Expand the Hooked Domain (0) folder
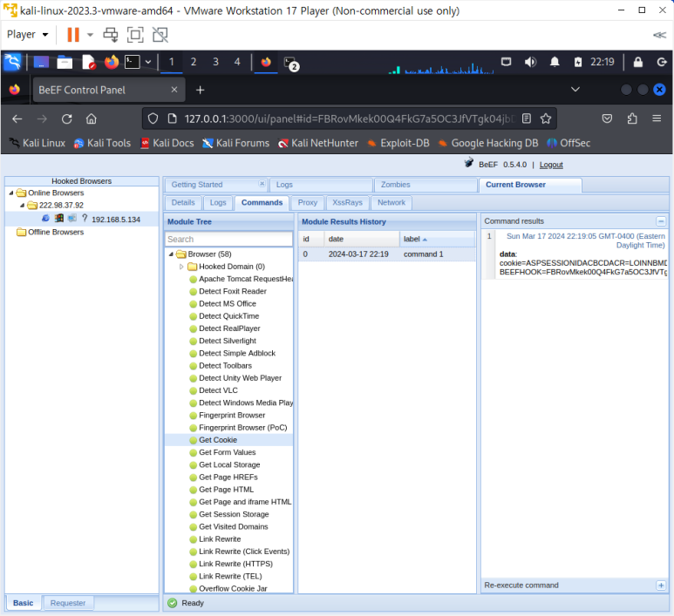The image size is (674, 616). 181,267
